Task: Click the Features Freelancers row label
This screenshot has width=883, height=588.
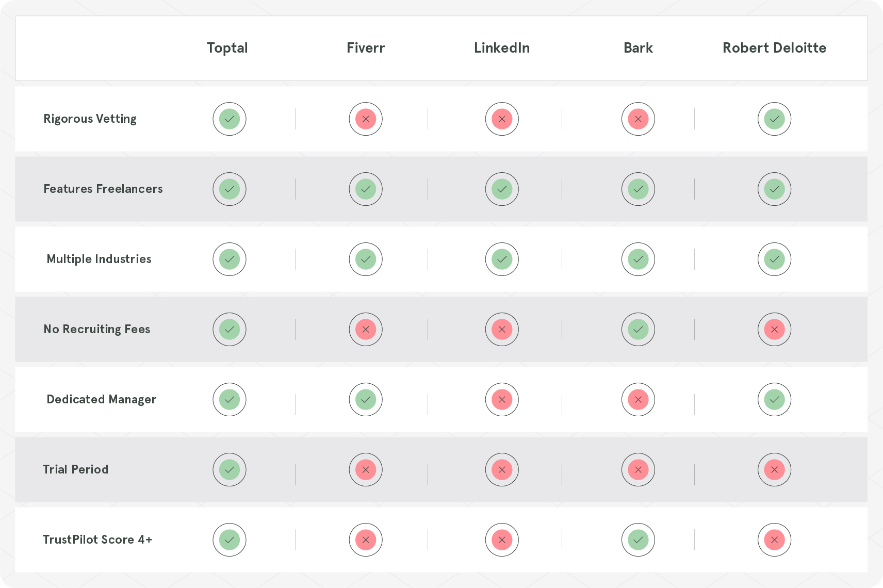Action: pyautogui.click(x=103, y=189)
